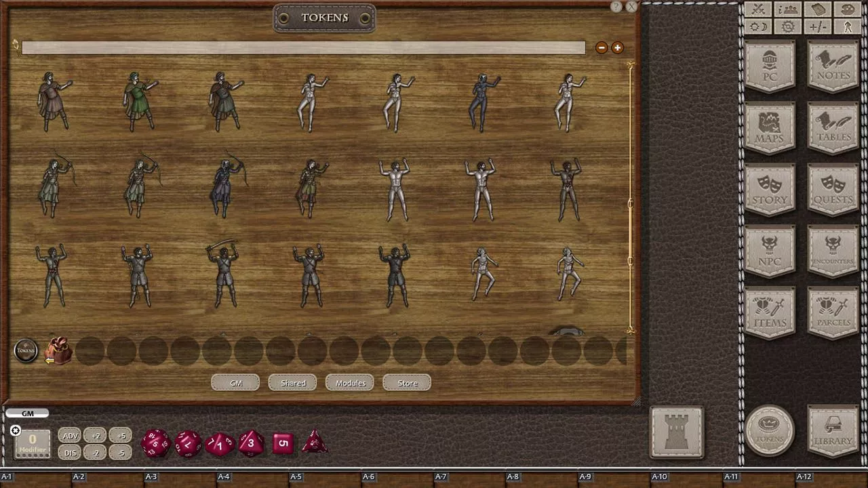Open the Items sidebar shield
868x488 pixels.
770,312
